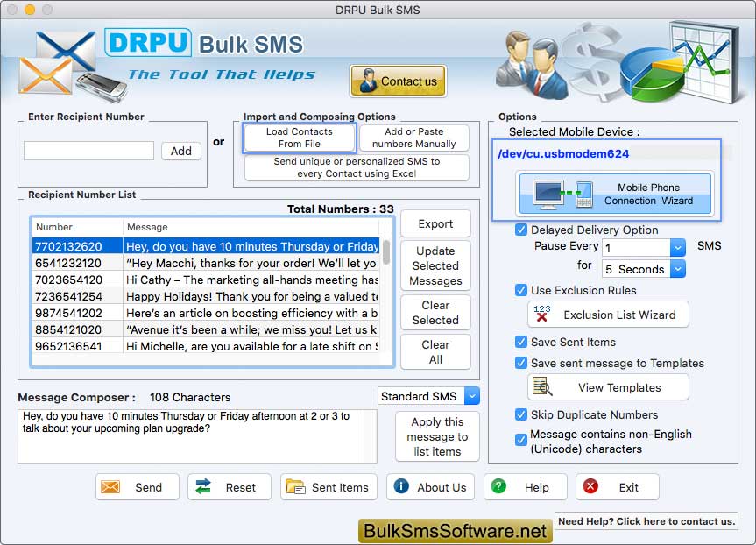Click Need Help? contact us link
Image resolution: width=756 pixels, height=545 pixels.
646,520
